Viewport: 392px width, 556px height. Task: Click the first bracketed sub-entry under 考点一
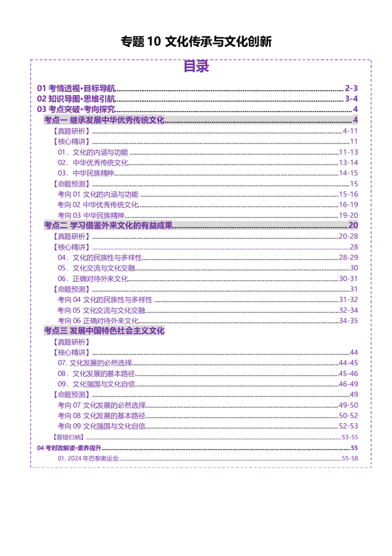pos(71,131)
